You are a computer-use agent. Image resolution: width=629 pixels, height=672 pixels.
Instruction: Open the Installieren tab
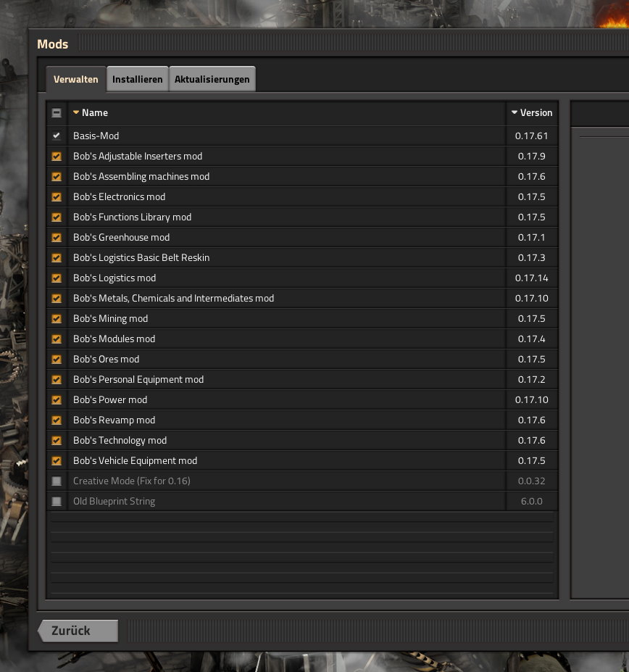[x=138, y=79]
